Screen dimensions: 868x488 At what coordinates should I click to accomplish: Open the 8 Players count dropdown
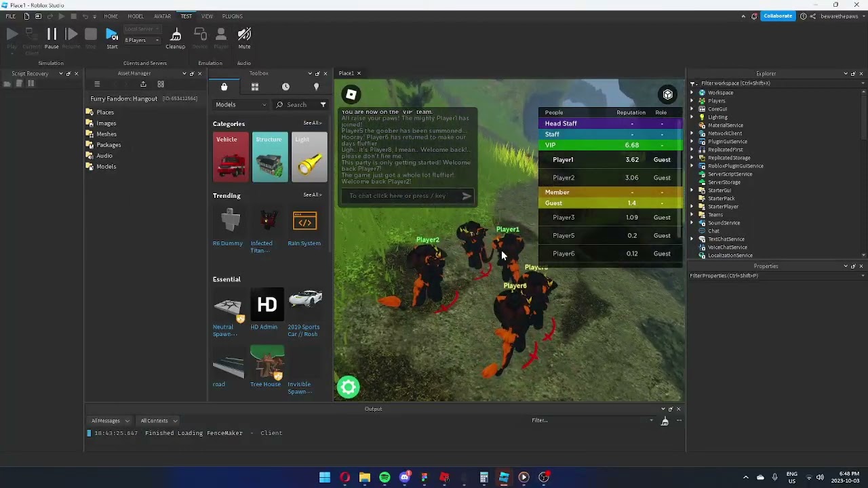point(142,40)
